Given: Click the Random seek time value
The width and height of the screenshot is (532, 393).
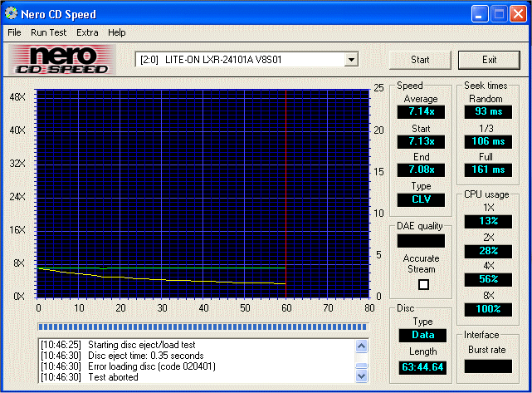Looking at the screenshot, I should [487, 111].
